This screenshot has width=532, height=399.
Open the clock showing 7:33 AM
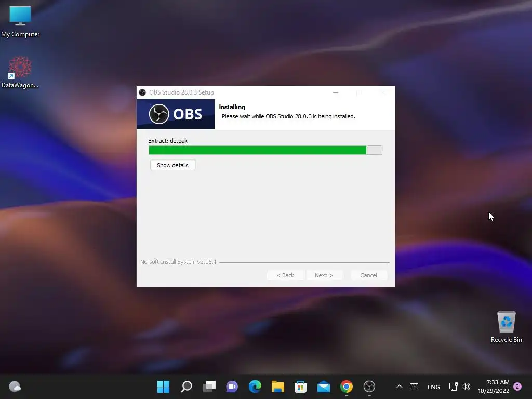click(x=494, y=387)
